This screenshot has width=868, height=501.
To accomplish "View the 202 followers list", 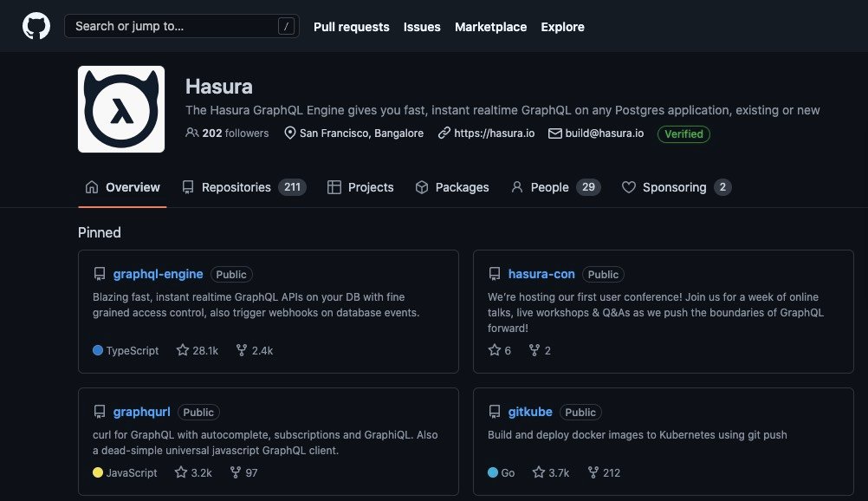I will pyautogui.click(x=227, y=133).
